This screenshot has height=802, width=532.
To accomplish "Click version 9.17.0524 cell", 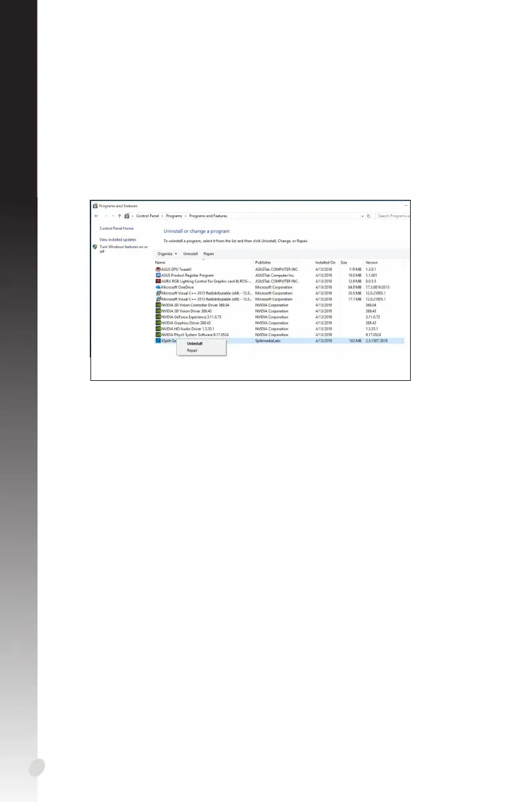I will [x=373, y=335].
